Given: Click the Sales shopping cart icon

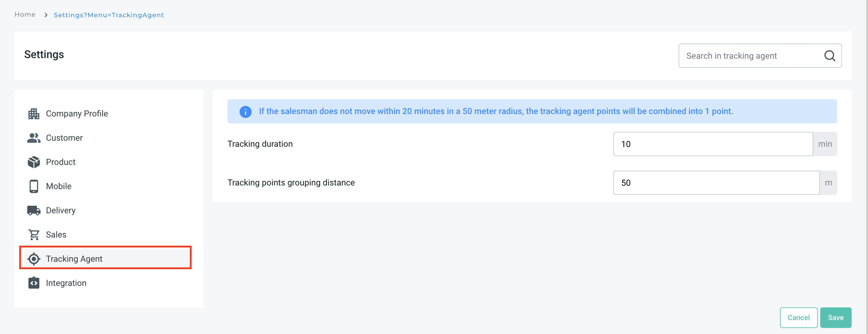Looking at the screenshot, I should (34, 234).
